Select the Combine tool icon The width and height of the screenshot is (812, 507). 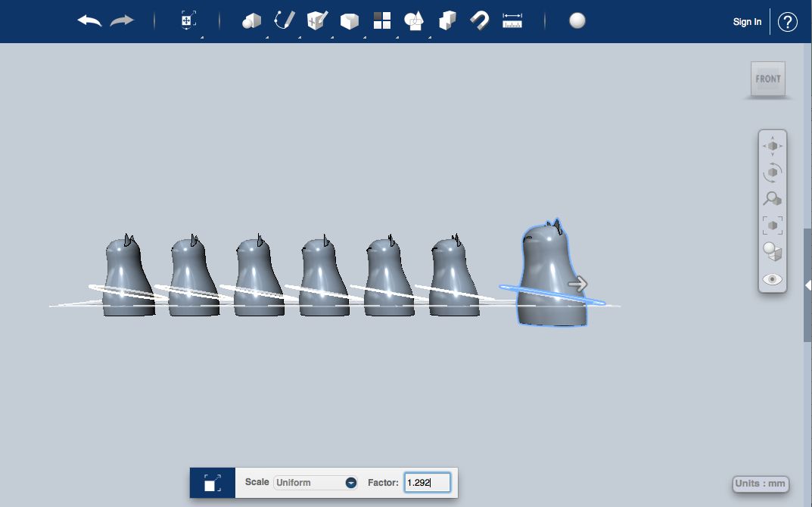tap(447, 20)
